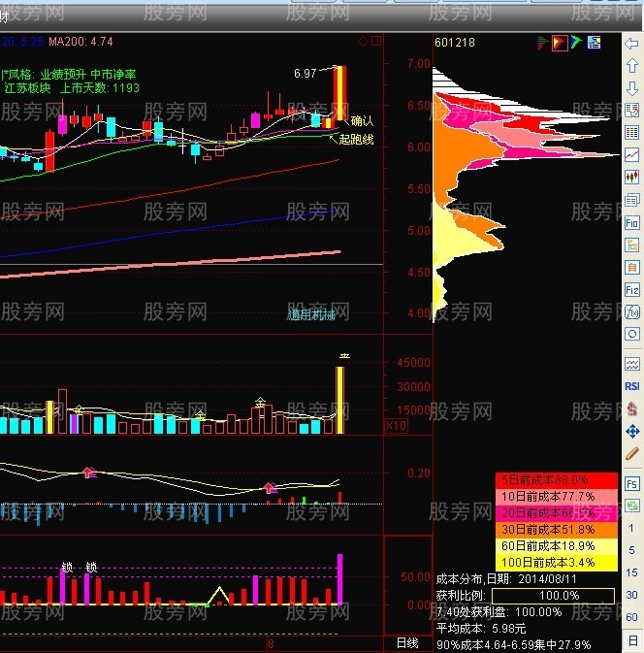Click the red diamond chart marker icon

tap(363, 41)
